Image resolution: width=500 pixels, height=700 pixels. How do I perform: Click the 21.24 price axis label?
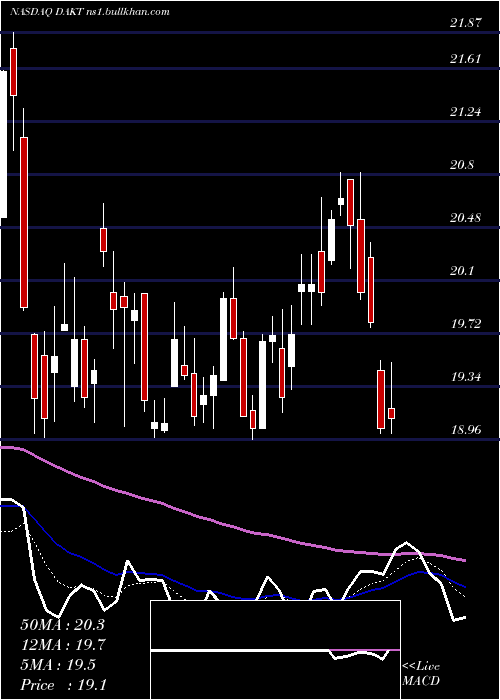[466, 112]
